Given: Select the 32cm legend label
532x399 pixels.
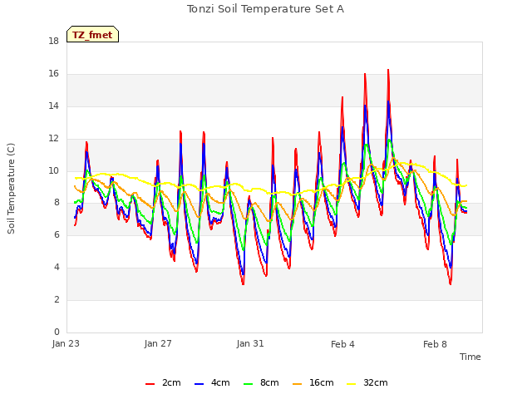Looking at the screenshot, I should (x=375, y=382).
